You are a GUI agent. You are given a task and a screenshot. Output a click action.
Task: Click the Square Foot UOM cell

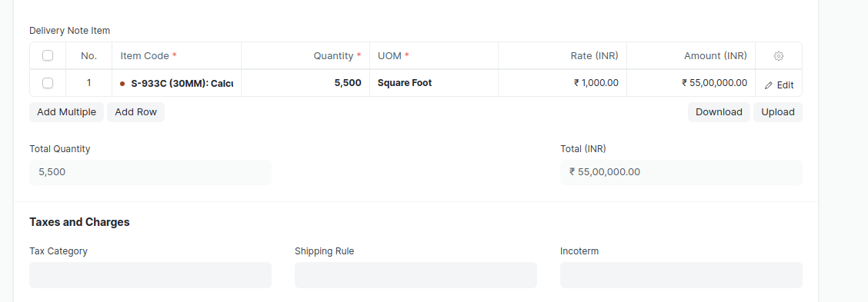pos(434,83)
